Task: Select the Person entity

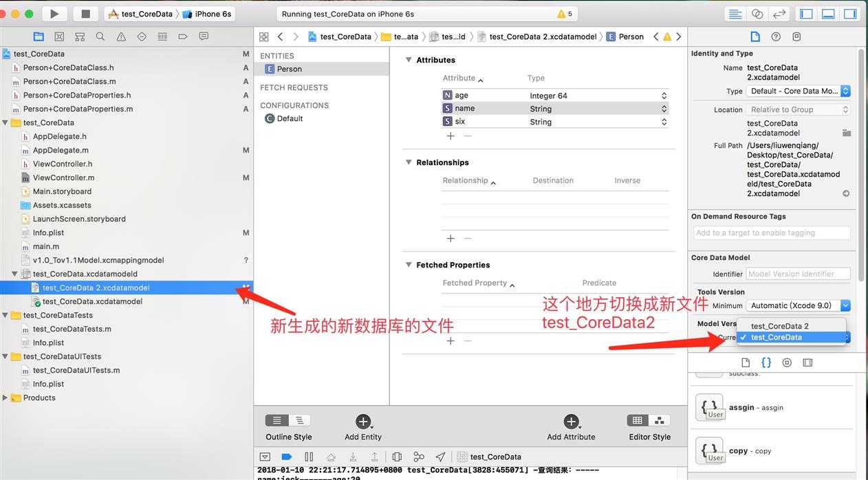Action: 321,69
